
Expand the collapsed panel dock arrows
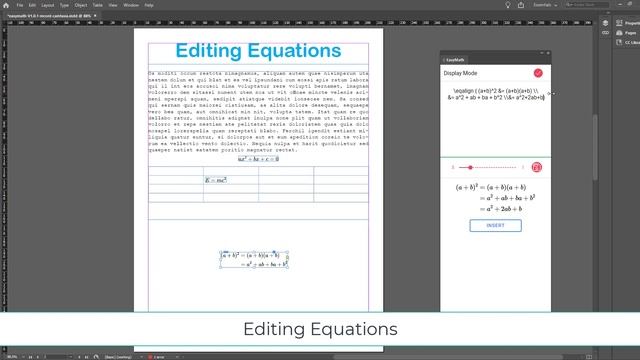coord(608,13)
